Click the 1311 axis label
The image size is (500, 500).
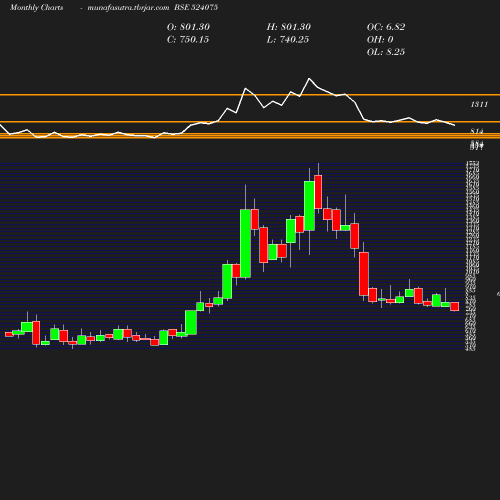pos(479,105)
